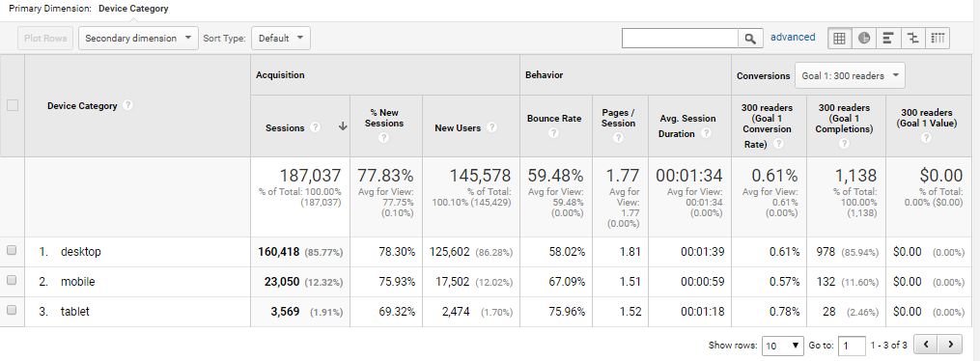Click the search magnifier button
Image resolution: width=980 pixels, height=361 pixels.
tap(750, 38)
